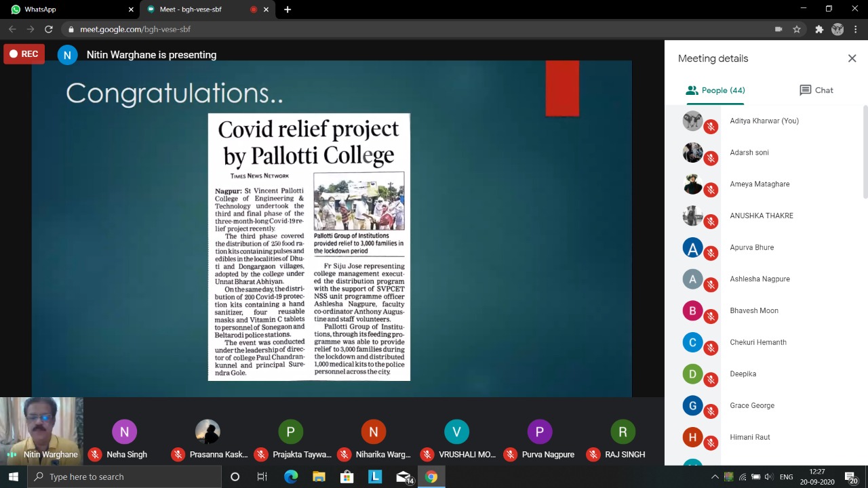Click muted mic icon beside Grace George
Screen dimensions: 868x488
coord(711,411)
